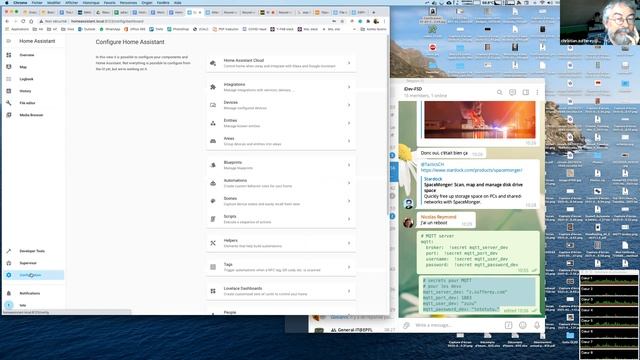Image resolution: width=640 pixels, height=360 pixels.
Task: Open the fire photo in Telegram chat
Action: point(480,120)
